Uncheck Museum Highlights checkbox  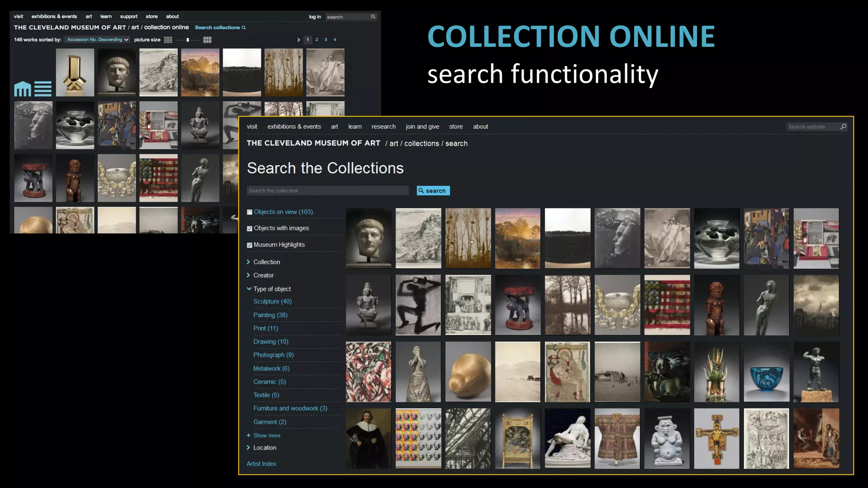tap(250, 245)
